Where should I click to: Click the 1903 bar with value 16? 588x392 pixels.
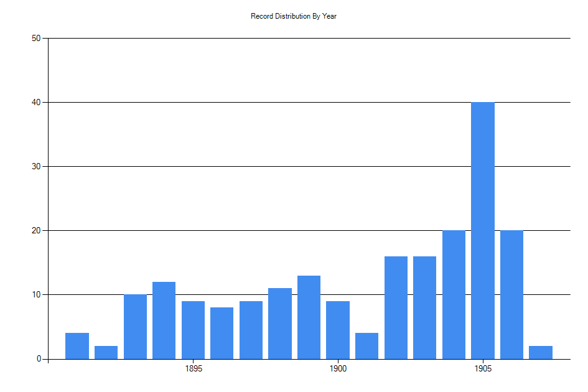(x=424, y=307)
